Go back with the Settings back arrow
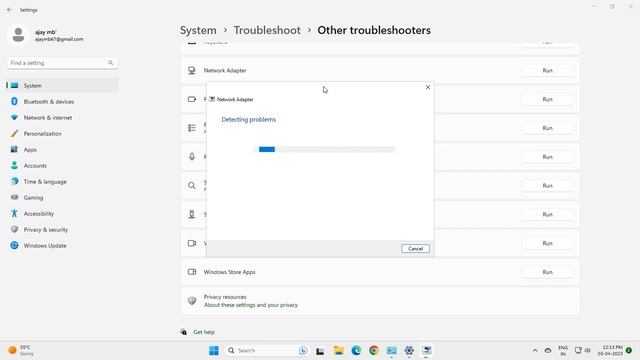This screenshot has width=640, height=360. click(9, 10)
